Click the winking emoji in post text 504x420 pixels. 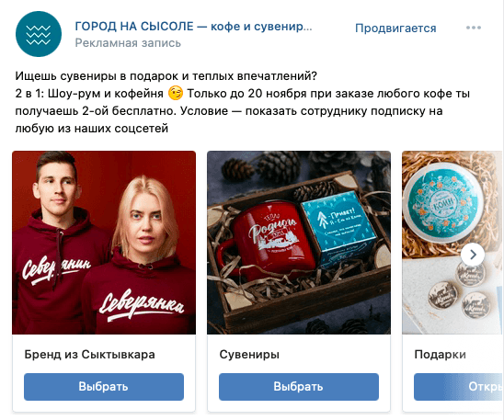click(x=175, y=94)
